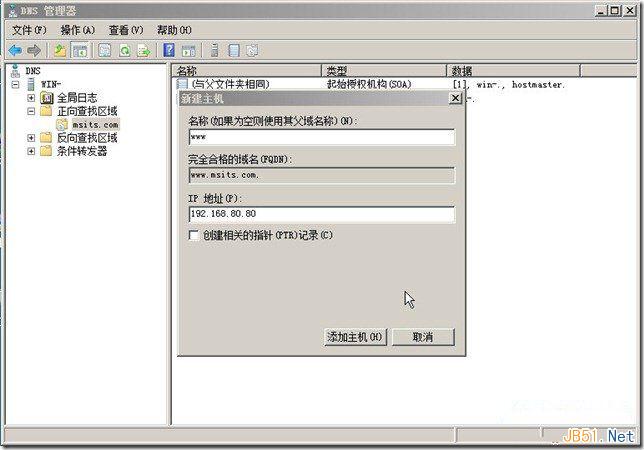Minimize the DNS 管理器 window
This screenshot has height=450, width=644.
coord(601,10)
